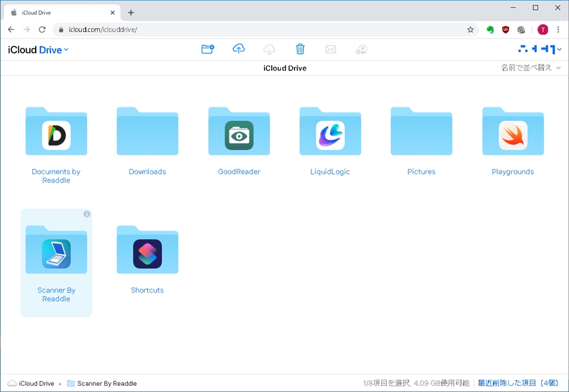Select the Playgrounds folder icon
This screenshot has width=569, height=392.
click(x=513, y=131)
